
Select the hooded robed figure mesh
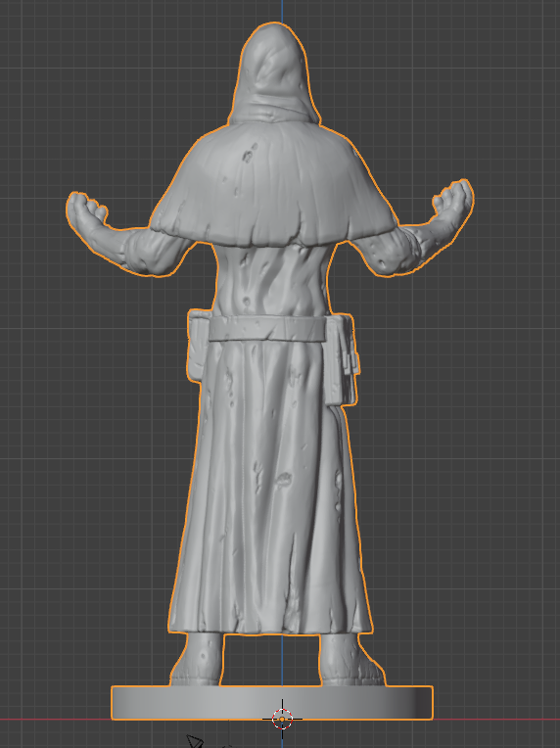click(272, 372)
